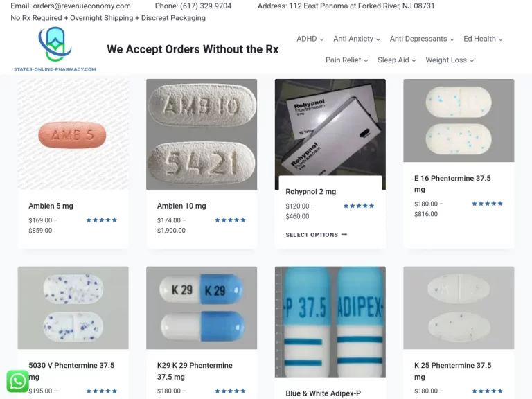Click the star rating under Ambien 5 mg
This screenshot has width=532, height=399.
101,220
